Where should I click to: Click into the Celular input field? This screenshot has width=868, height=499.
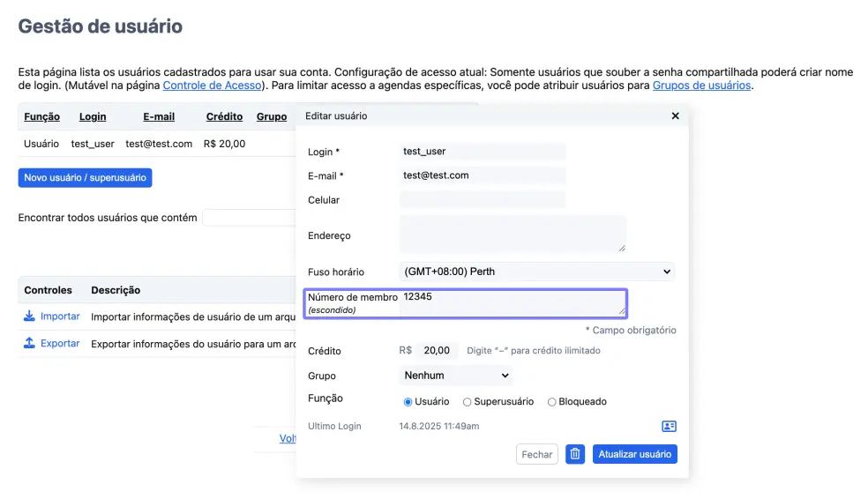coord(482,200)
